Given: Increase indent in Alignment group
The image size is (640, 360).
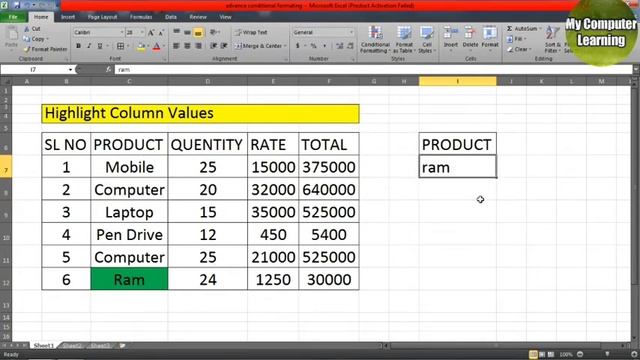Looking at the screenshot, I should click(x=224, y=46).
